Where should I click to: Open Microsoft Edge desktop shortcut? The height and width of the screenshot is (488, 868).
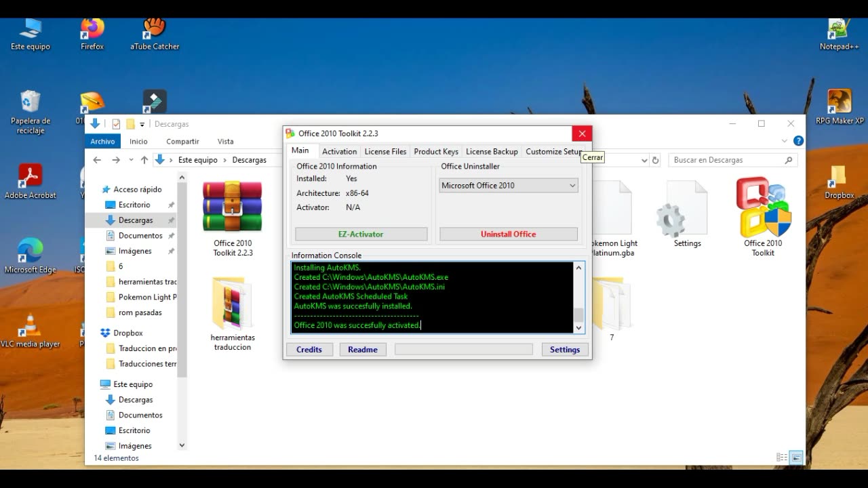point(31,256)
